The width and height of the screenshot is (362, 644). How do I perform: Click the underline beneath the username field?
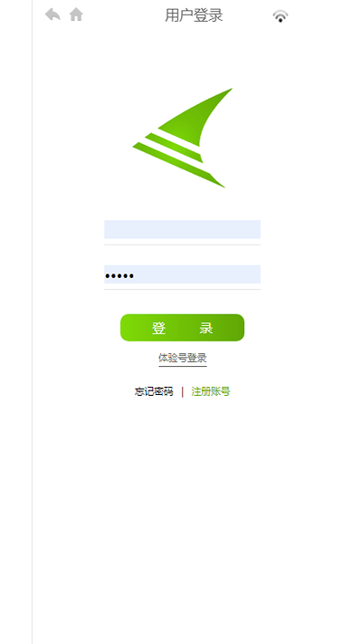click(x=182, y=245)
